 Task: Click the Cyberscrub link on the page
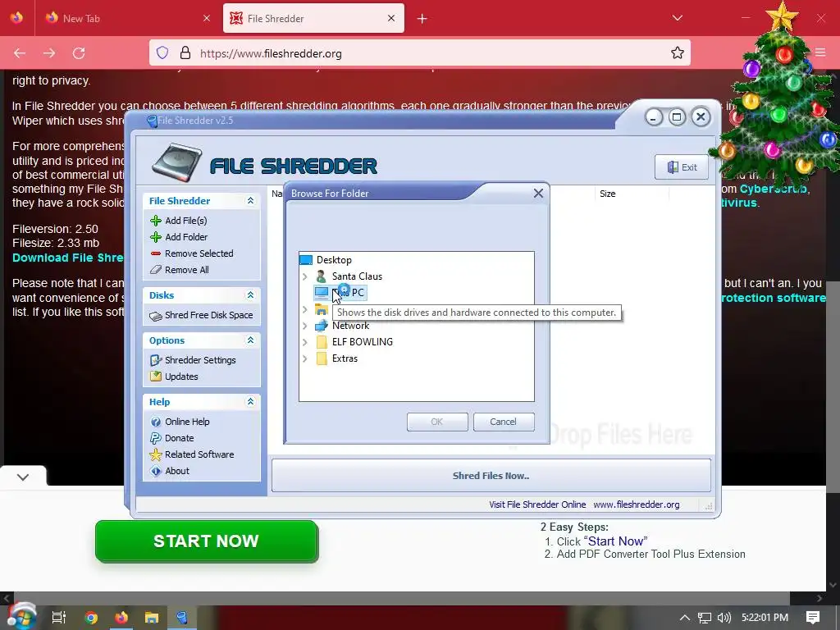coord(774,189)
